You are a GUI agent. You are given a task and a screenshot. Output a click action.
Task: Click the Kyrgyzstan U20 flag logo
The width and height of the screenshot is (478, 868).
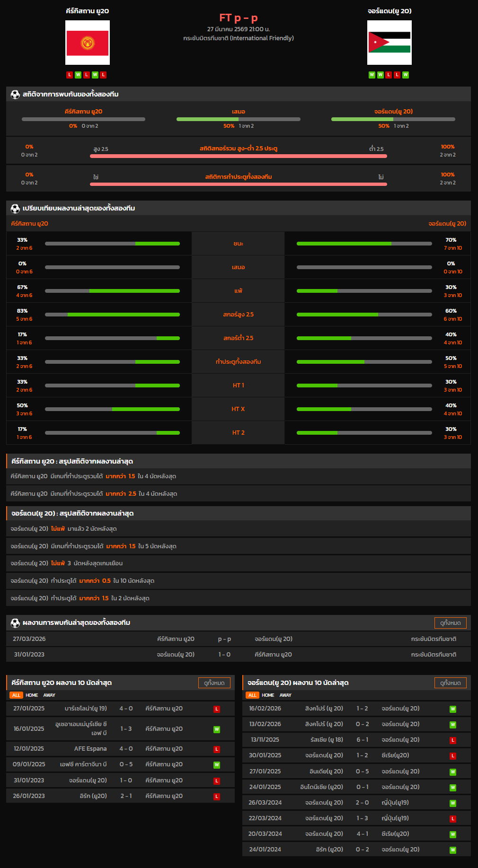point(88,43)
